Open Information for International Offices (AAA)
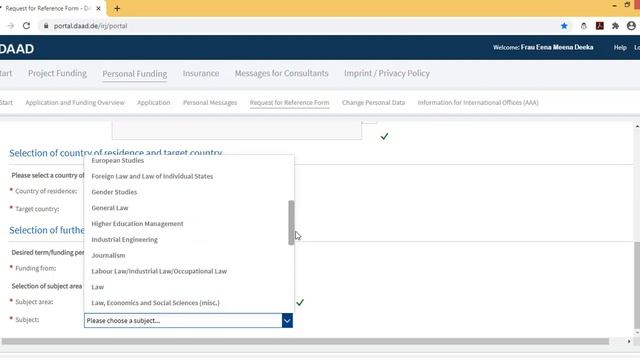 (478, 103)
